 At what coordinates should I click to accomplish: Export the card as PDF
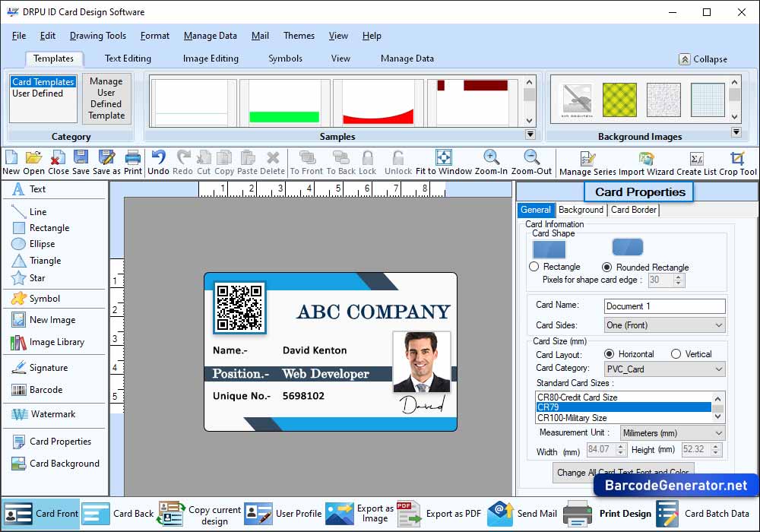(x=439, y=514)
